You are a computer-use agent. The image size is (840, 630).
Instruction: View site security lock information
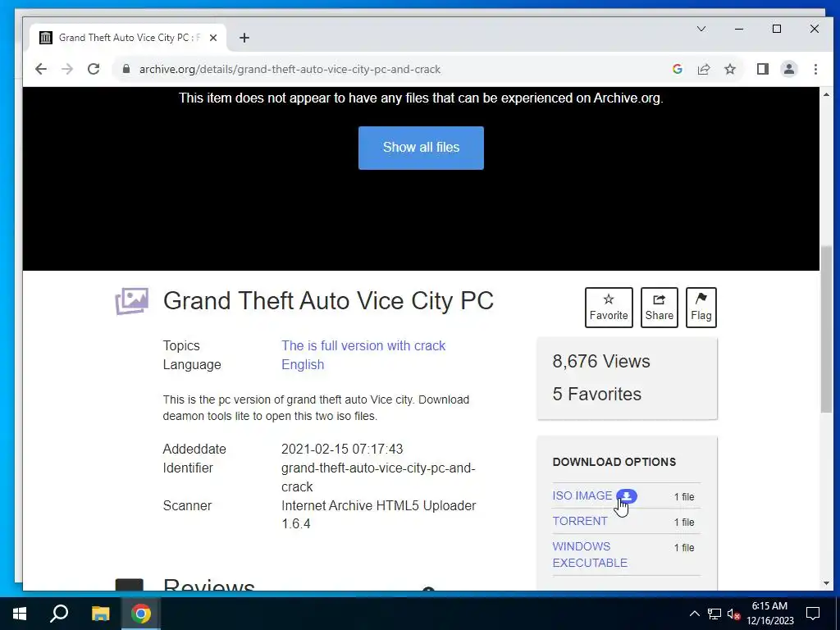126,69
